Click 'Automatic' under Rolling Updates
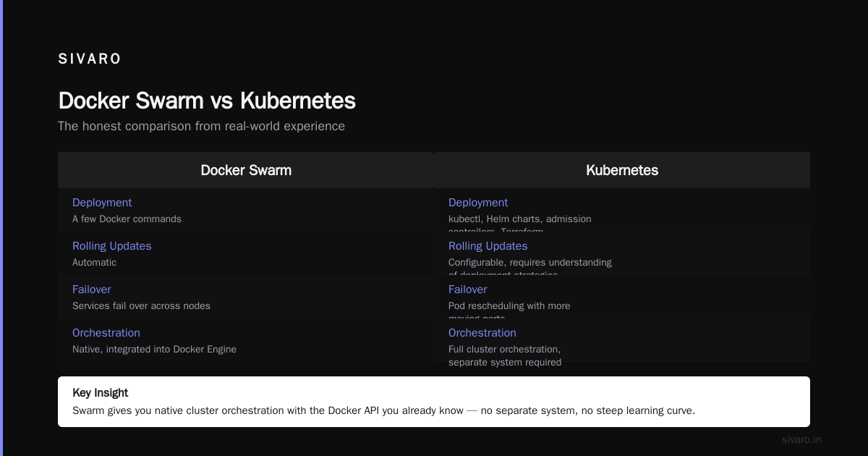868x456 pixels. pyautogui.click(x=94, y=262)
